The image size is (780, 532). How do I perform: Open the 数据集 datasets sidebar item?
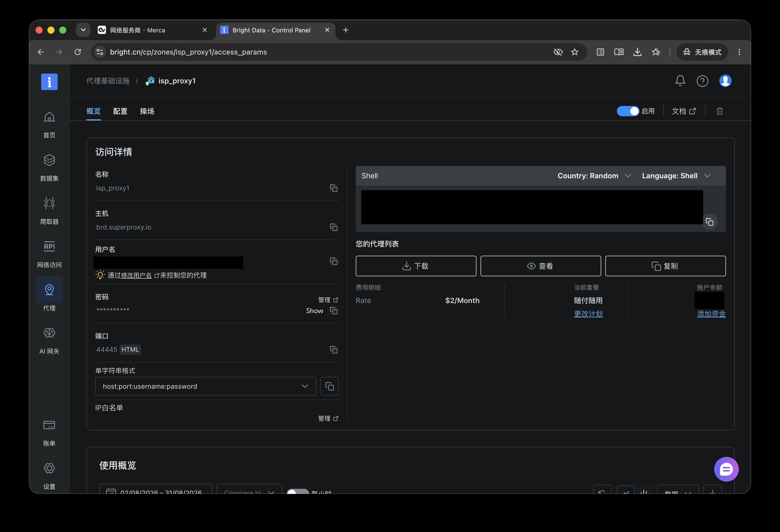pos(49,168)
